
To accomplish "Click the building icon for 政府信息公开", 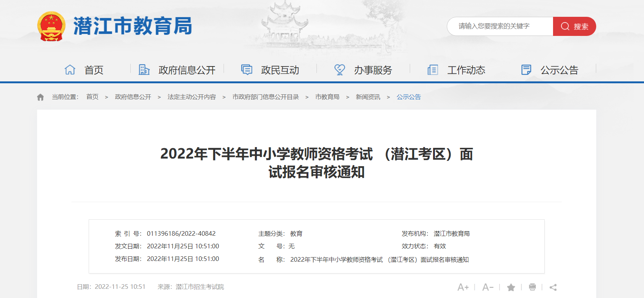I will [x=144, y=70].
